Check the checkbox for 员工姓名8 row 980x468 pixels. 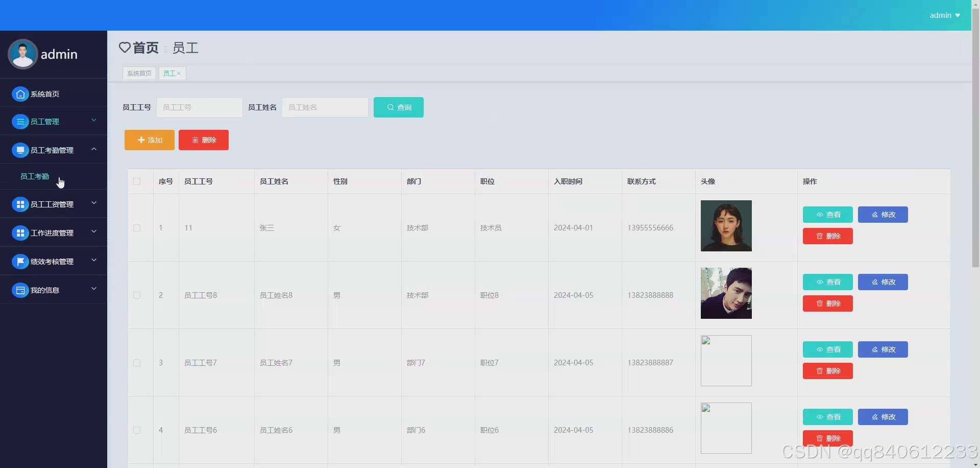pyautogui.click(x=137, y=295)
